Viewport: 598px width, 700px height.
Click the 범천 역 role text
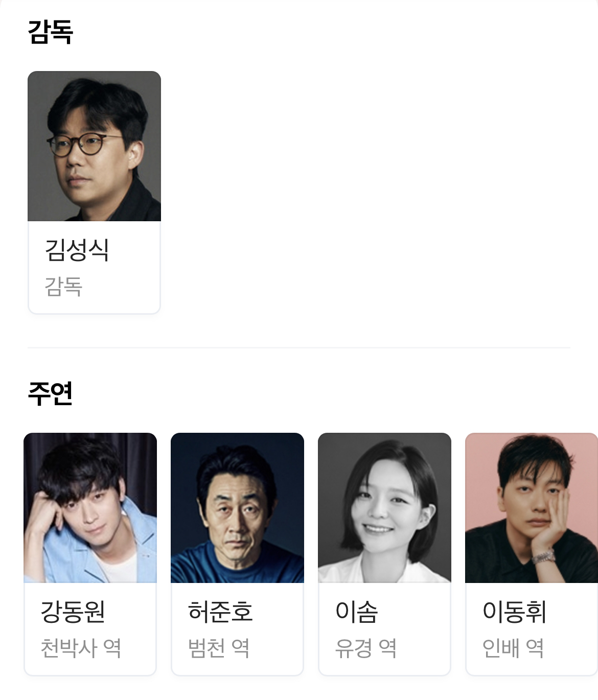[x=219, y=648]
